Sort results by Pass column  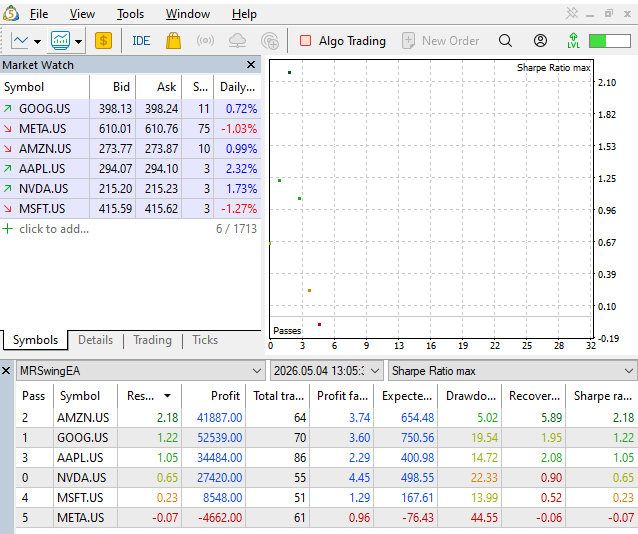34,396
